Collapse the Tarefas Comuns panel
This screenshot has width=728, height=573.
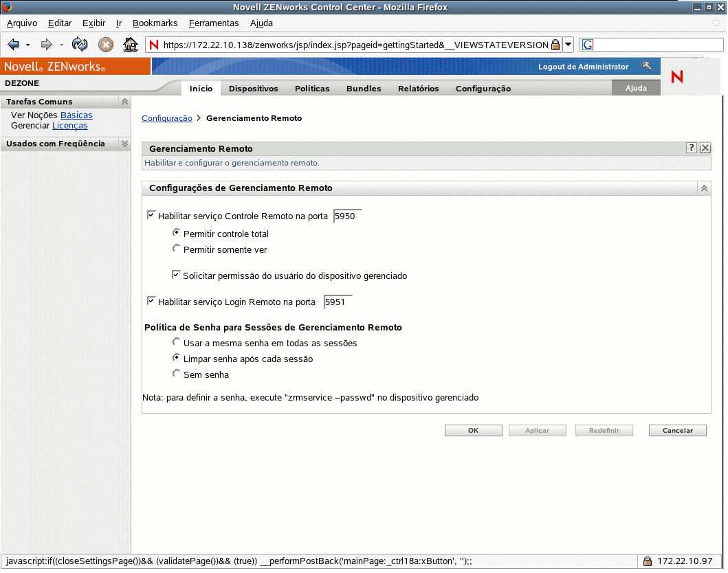[x=124, y=102]
